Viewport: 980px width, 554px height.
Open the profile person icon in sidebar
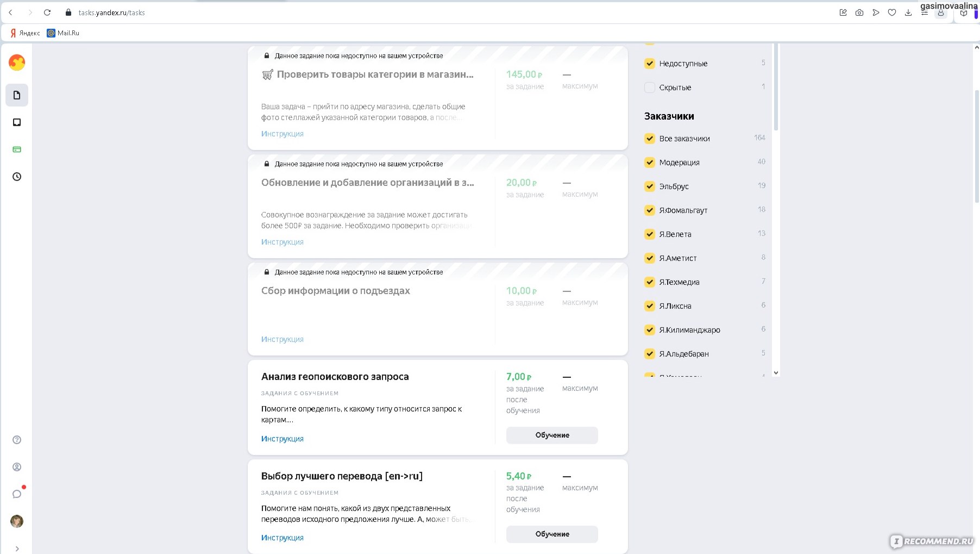(x=17, y=467)
